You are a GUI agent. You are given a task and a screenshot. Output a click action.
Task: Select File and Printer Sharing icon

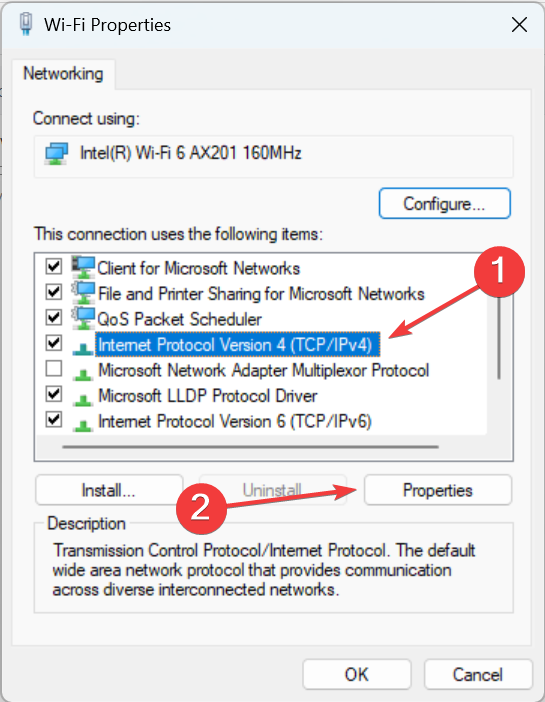point(83,293)
